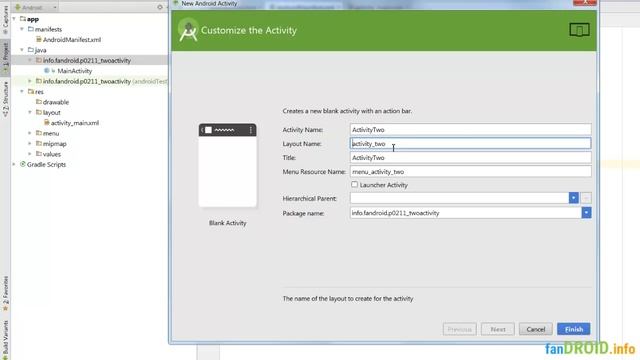The height and width of the screenshot is (360, 640).
Task: Click the Cancel button
Action: (x=536, y=329)
